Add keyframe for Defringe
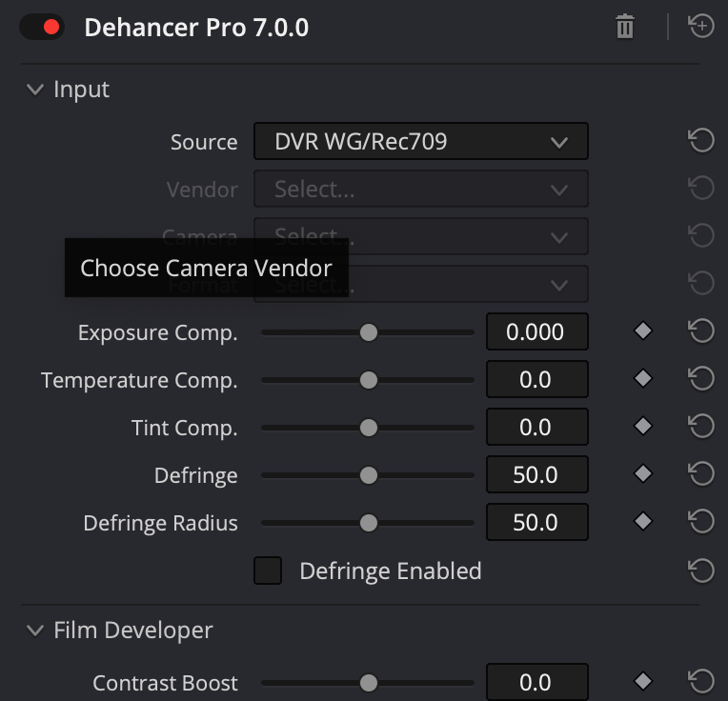728x701 pixels. coord(643,473)
